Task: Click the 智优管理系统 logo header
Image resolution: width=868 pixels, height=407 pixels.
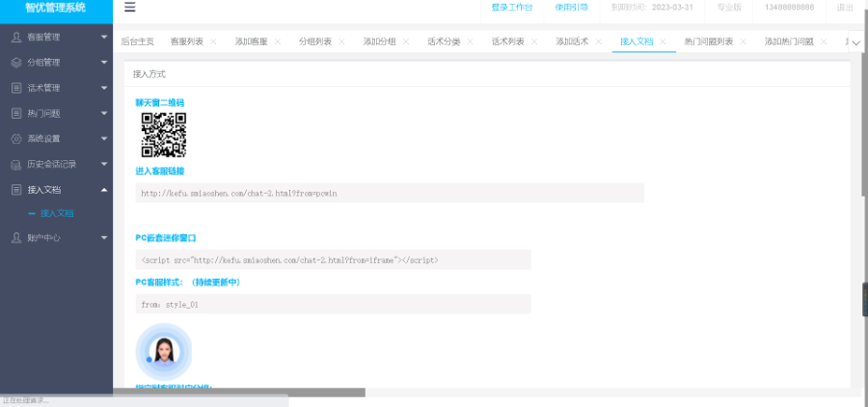Action: pyautogui.click(x=55, y=8)
